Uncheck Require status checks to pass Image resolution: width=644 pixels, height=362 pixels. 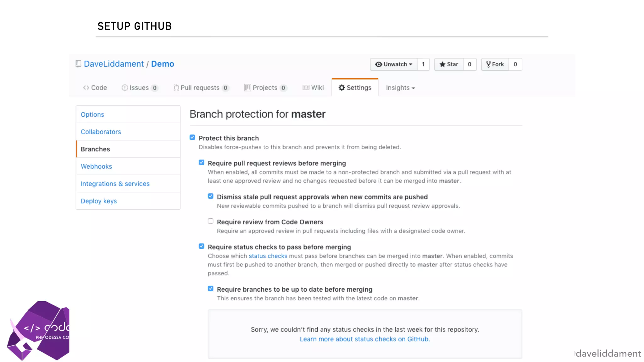(202, 246)
